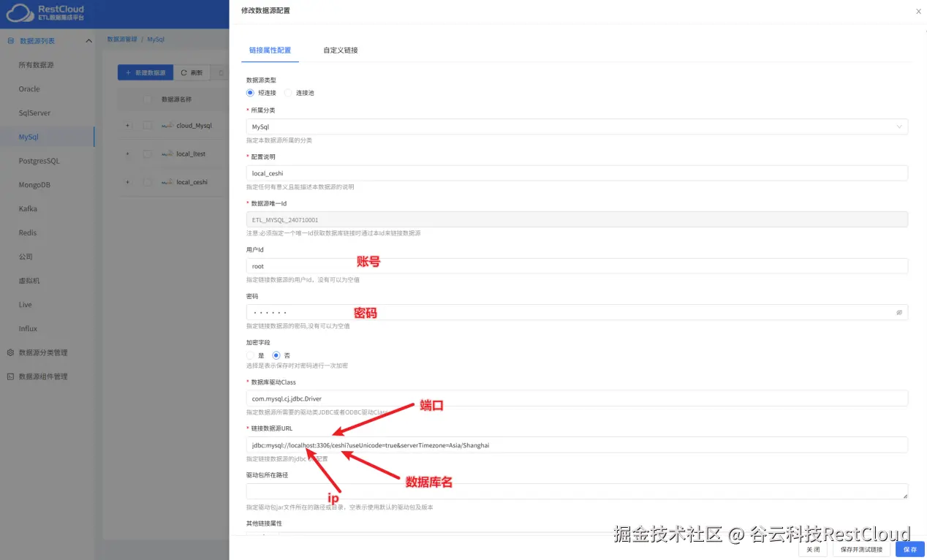Image resolution: width=927 pixels, height=560 pixels.
Task: Expand the local_ceshi row plus
Action: pyautogui.click(x=127, y=182)
